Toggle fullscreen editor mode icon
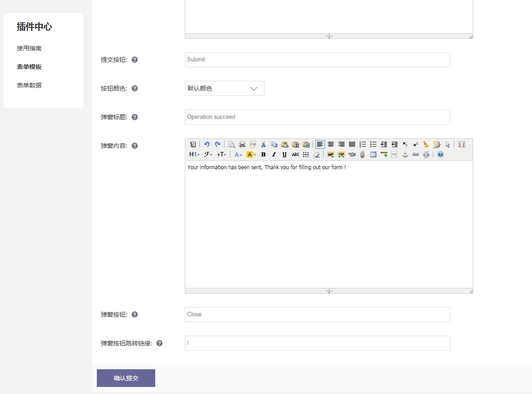 pyautogui.click(x=462, y=144)
